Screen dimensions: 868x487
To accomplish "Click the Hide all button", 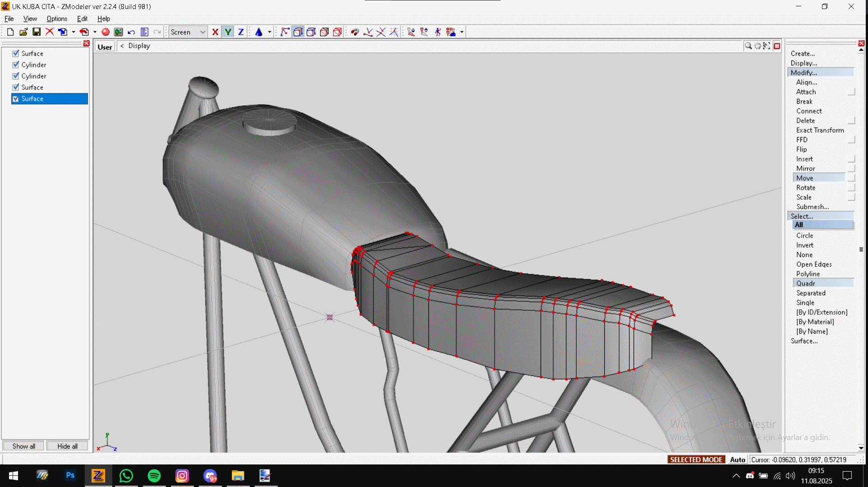I will click(67, 446).
